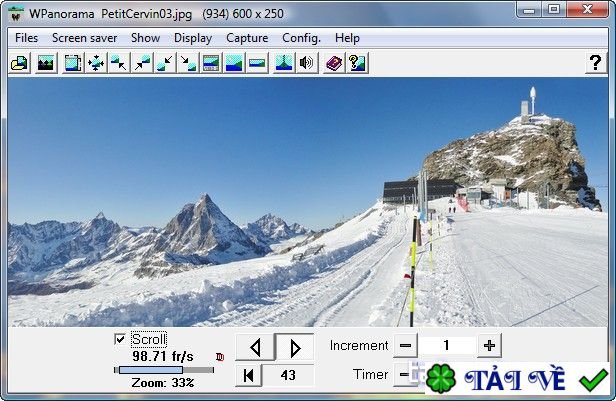
Task: Click the picture with dashed frame icon
Action: (73, 63)
